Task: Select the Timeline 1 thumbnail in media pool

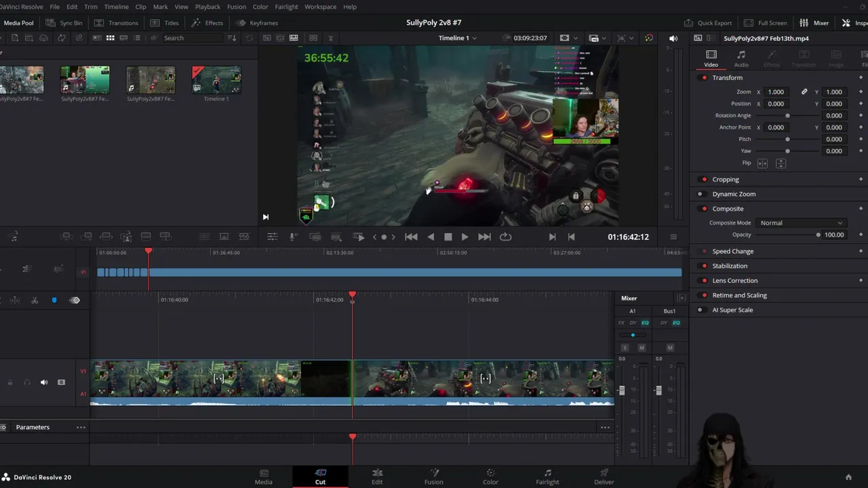Action: pyautogui.click(x=216, y=80)
